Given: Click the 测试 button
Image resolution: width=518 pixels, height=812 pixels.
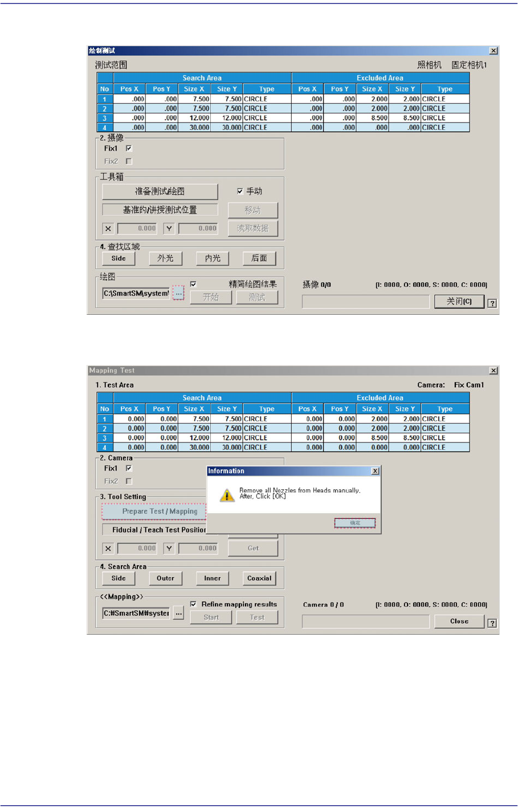Looking at the screenshot, I should coord(257,297).
